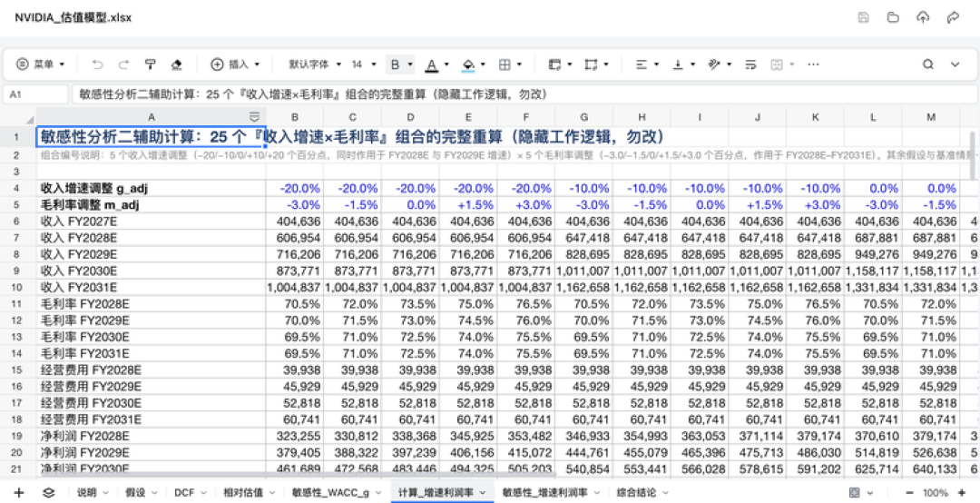980x503 pixels.
Task: Click the cell borders icon
Action: [505, 64]
